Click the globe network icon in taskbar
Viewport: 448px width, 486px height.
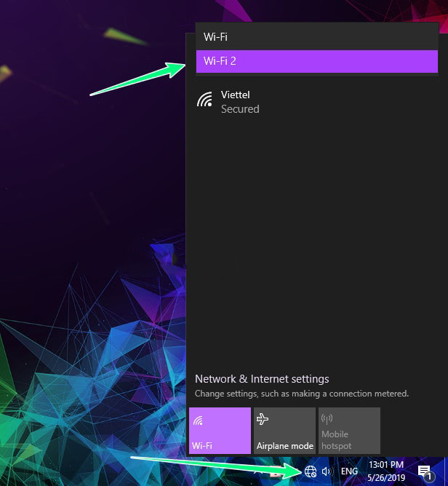click(310, 471)
